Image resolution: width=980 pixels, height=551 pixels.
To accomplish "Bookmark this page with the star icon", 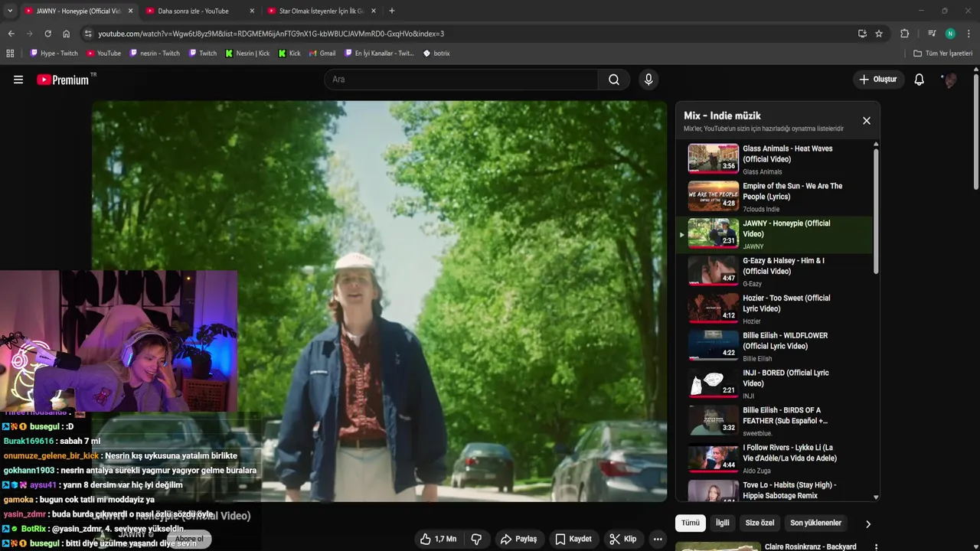I will click(x=879, y=34).
